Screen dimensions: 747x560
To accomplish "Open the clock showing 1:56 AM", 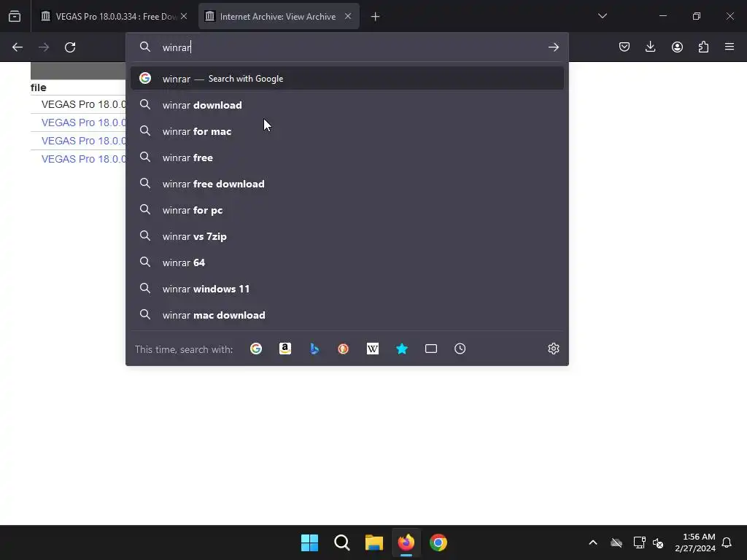I will tap(695, 542).
